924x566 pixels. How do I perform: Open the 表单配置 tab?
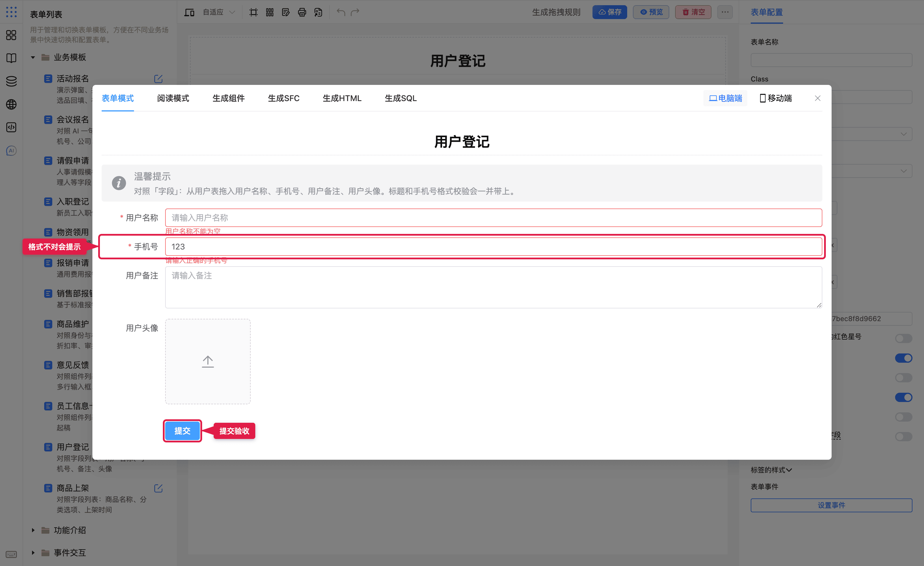[767, 12]
